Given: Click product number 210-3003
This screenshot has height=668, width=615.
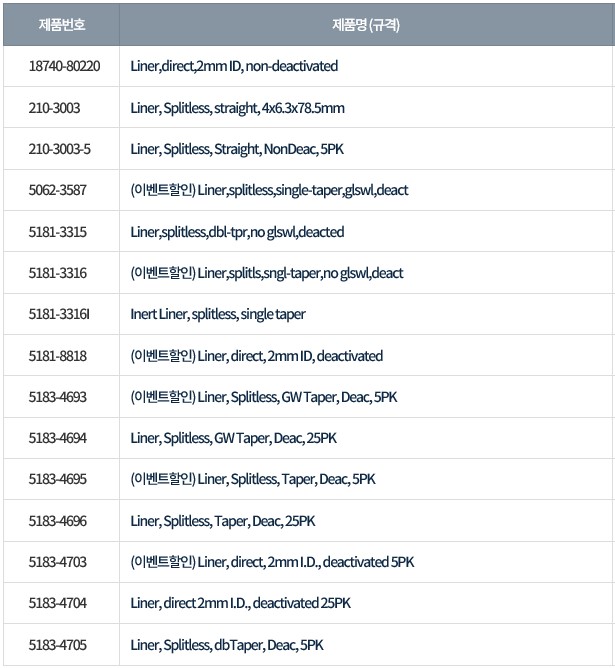Looking at the screenshot, I should pyautogui.click(x=55, y=107).
